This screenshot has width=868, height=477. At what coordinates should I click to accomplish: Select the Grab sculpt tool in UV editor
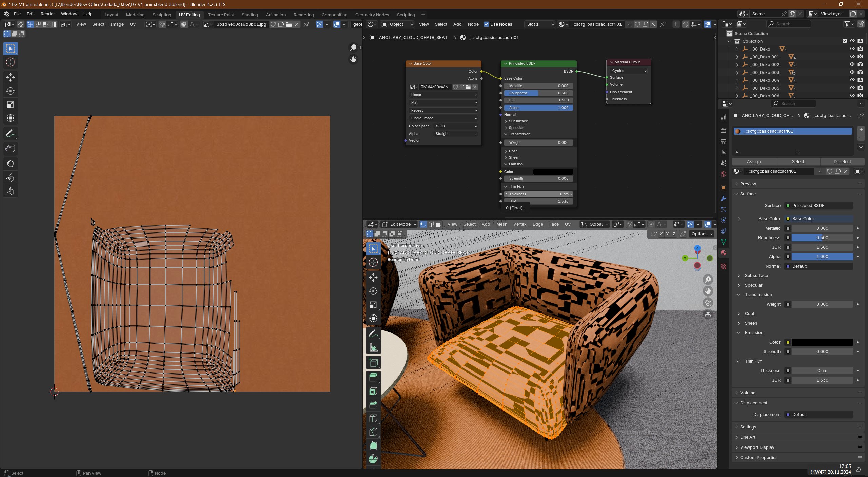10,164
